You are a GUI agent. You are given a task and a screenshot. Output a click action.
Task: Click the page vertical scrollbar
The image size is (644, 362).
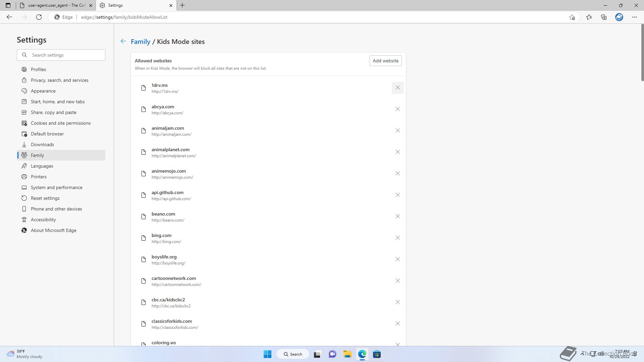pyautogui.click(x=642, y=53)
